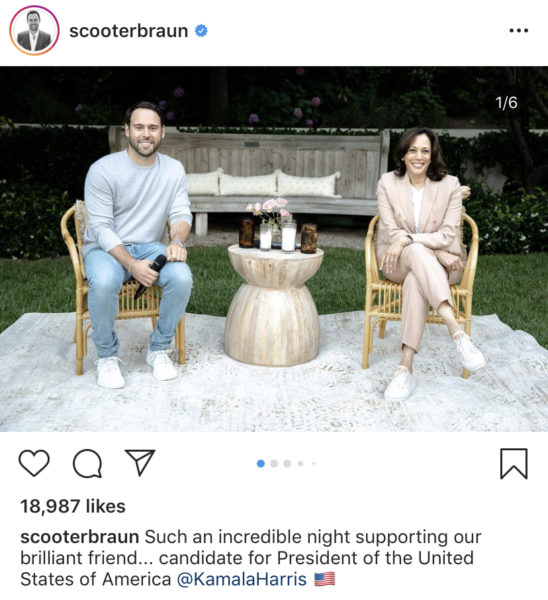Tap the post photo of the garden interview
The height and width of the screenshot is (600, 548).
pyautogui.click(x=274, y=249)
